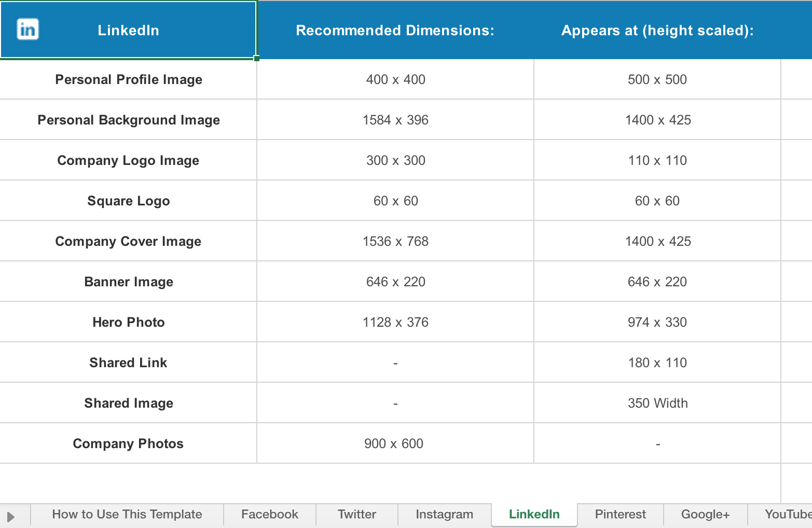Screen dimensions: 812x528
Task: Click Shared Image recommended dimensions dash cell
Action: point(395,403)
